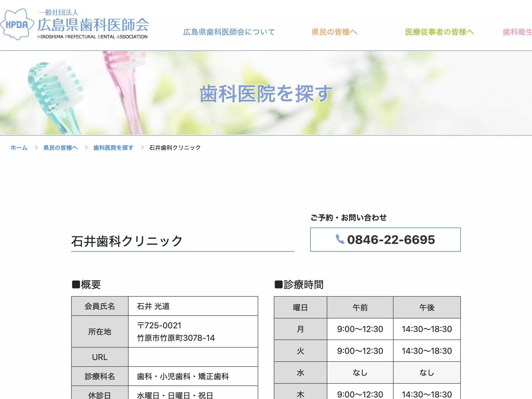Click the 水曜日・日曜日・祝日 closed days cell
Viewport: 532px width, 399px height.
pos(193,393)
